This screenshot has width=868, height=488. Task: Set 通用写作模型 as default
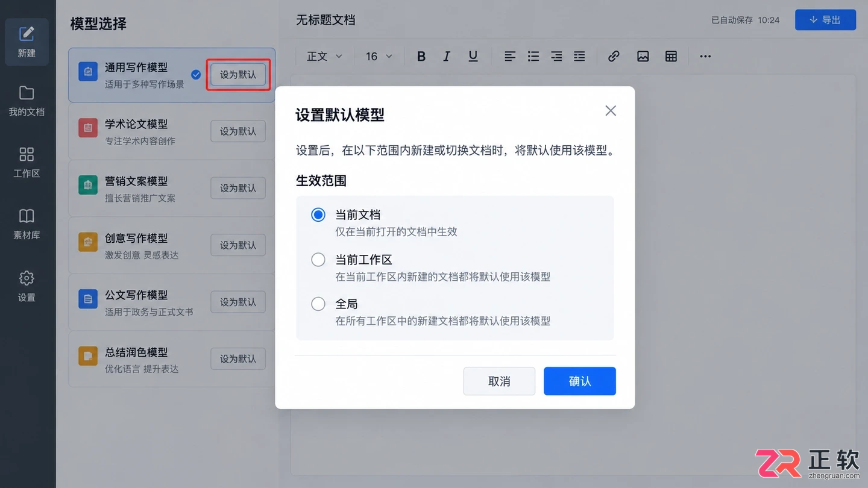click(238, 75)
